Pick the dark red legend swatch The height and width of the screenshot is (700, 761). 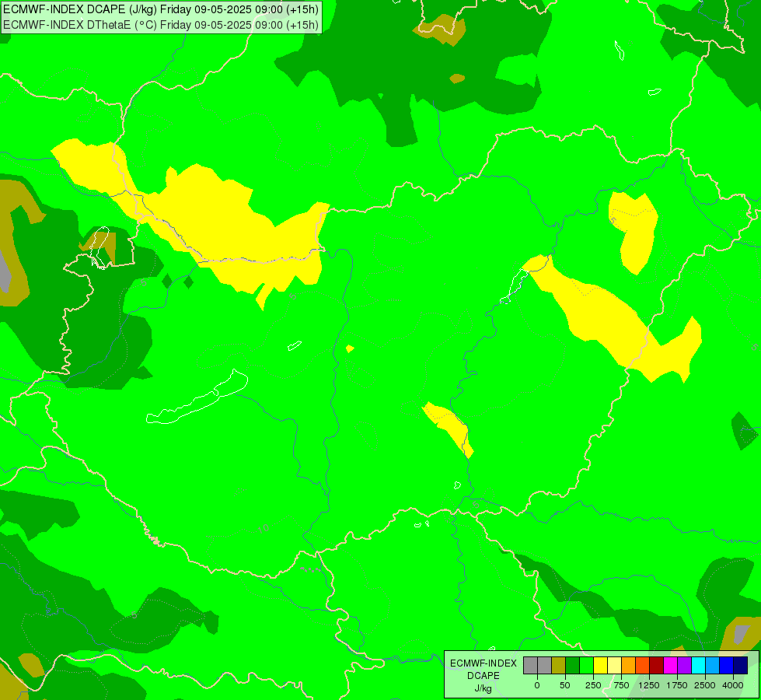click(x=656, y=666)
